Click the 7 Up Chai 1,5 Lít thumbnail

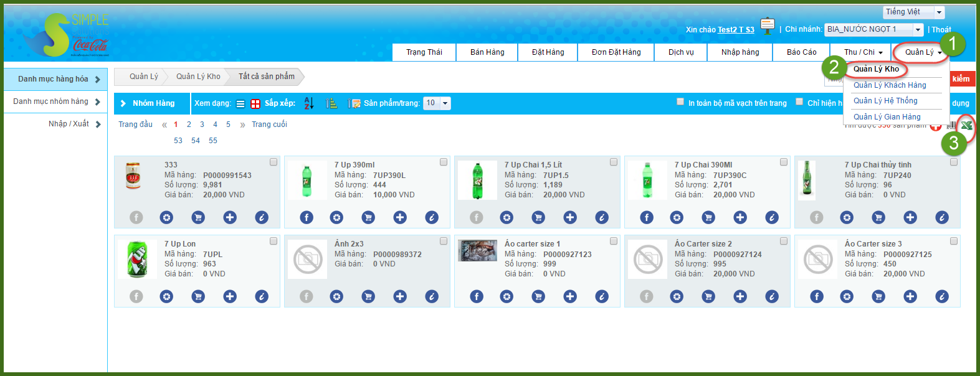[x=477, y=180]
